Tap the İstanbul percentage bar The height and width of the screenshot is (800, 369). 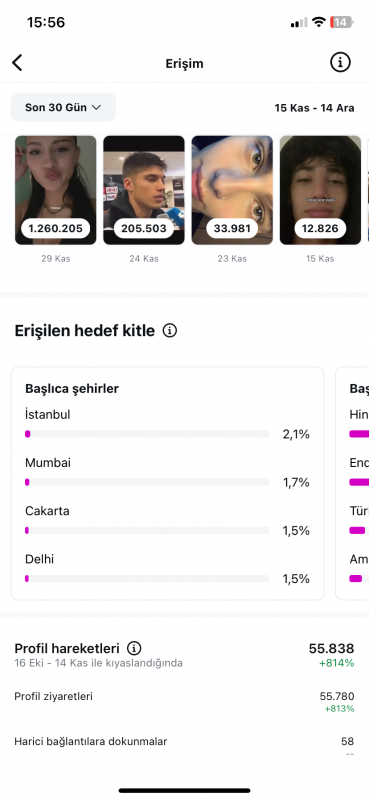click(x=147, y=434)
